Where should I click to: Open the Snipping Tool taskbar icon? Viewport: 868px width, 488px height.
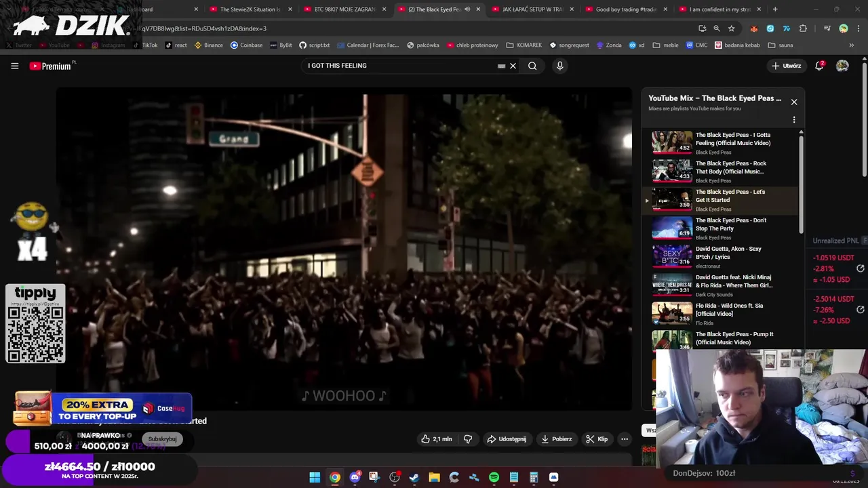tap(374, 477)
